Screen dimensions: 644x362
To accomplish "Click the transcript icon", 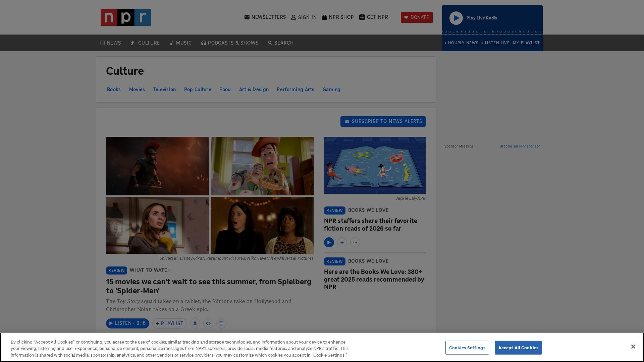I will click(x=221, y=323).
